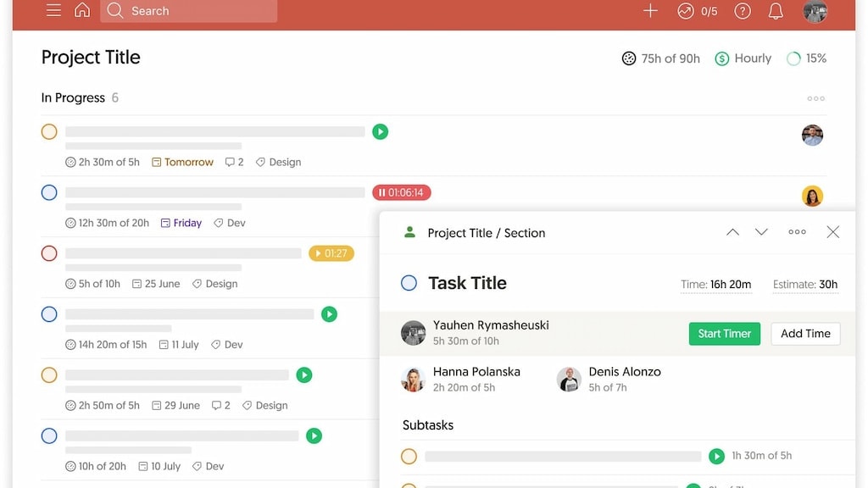
Task: Go to the Home icon
Action: [x=82, y=10]
